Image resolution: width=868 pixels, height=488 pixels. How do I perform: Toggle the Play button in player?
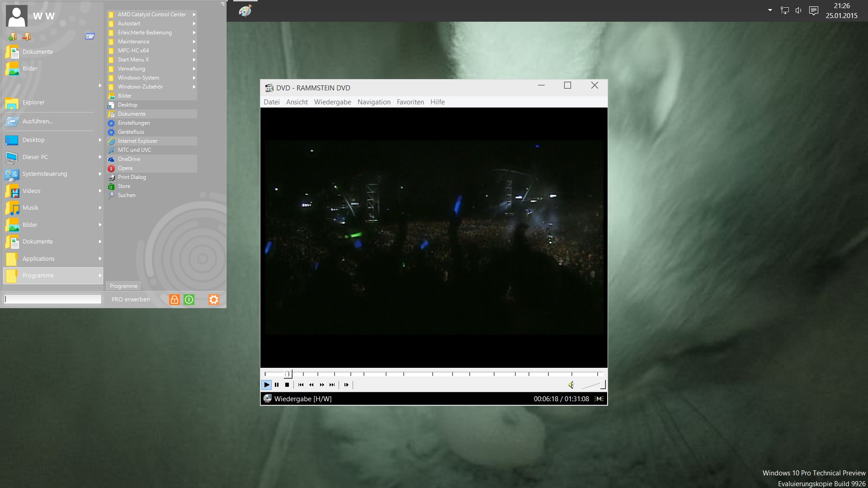click(266, 385)
